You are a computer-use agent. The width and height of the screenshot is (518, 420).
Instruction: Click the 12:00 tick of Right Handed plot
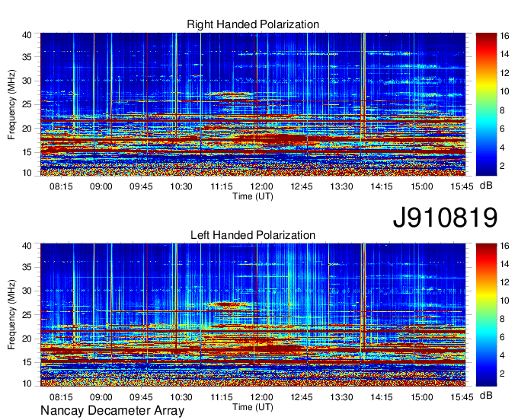click(261, 186)
